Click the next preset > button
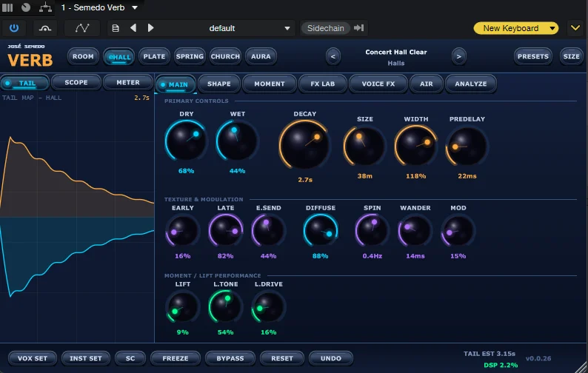Viewport: 588px width, 373px height. point(458,57)
